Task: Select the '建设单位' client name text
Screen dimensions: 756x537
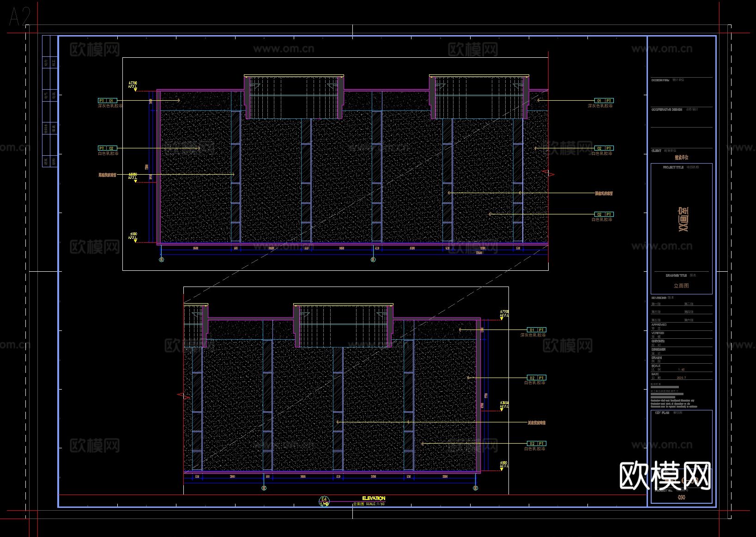Action: click(x=682, y=157)
